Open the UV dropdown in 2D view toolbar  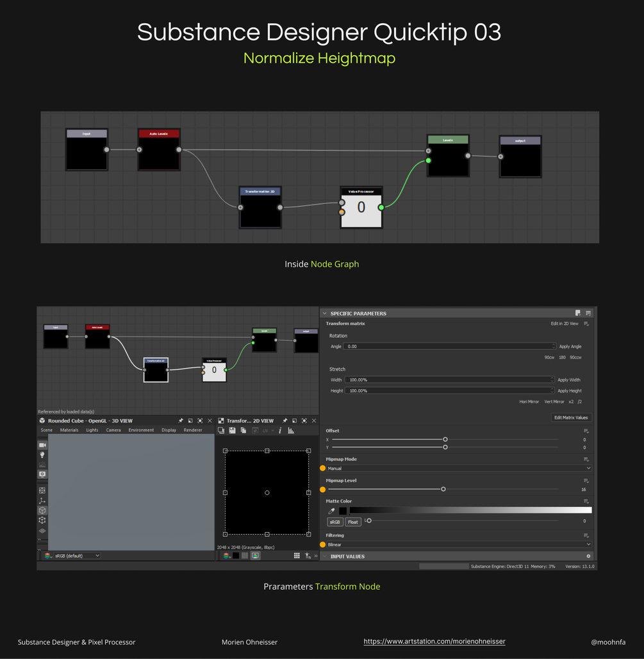point(268,430)
